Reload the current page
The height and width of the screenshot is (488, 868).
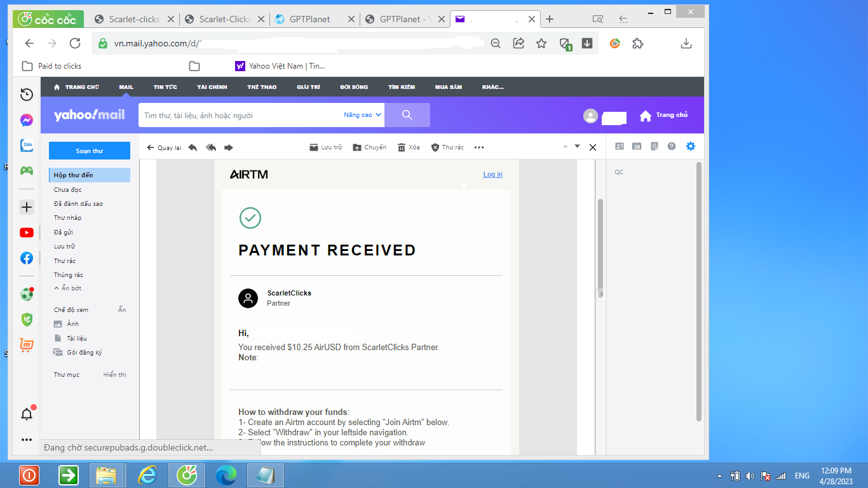(75, 43)
